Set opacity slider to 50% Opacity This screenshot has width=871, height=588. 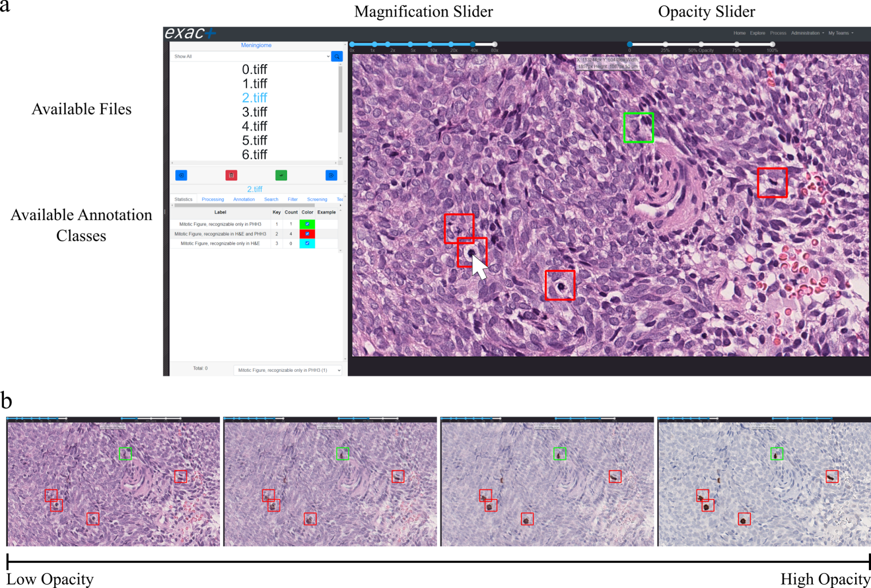701,44
